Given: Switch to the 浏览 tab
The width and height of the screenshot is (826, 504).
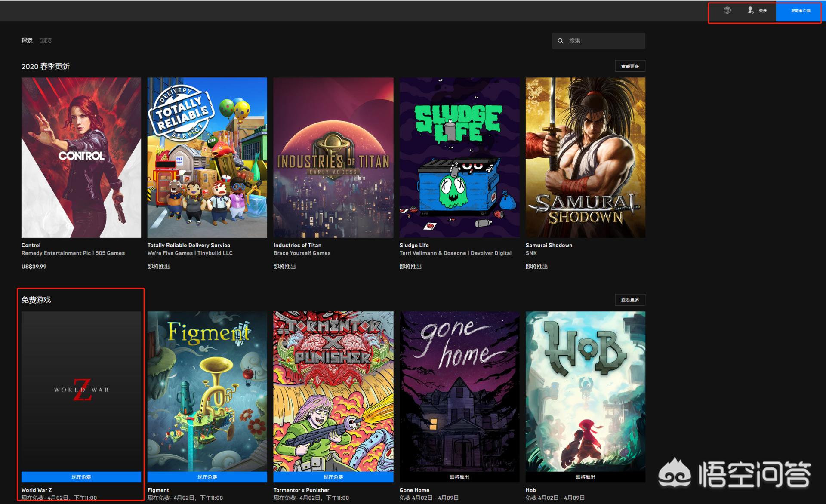Looking at the screenshot, I should [x=46, y=40].
